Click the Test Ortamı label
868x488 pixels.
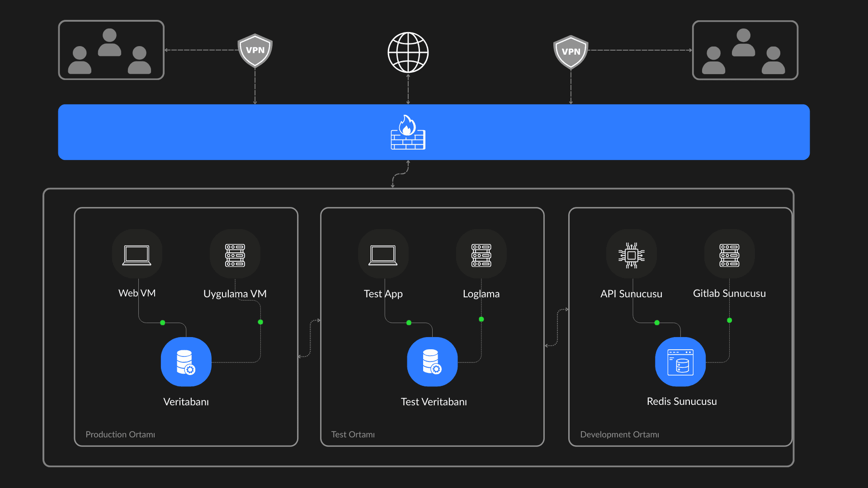353,434
